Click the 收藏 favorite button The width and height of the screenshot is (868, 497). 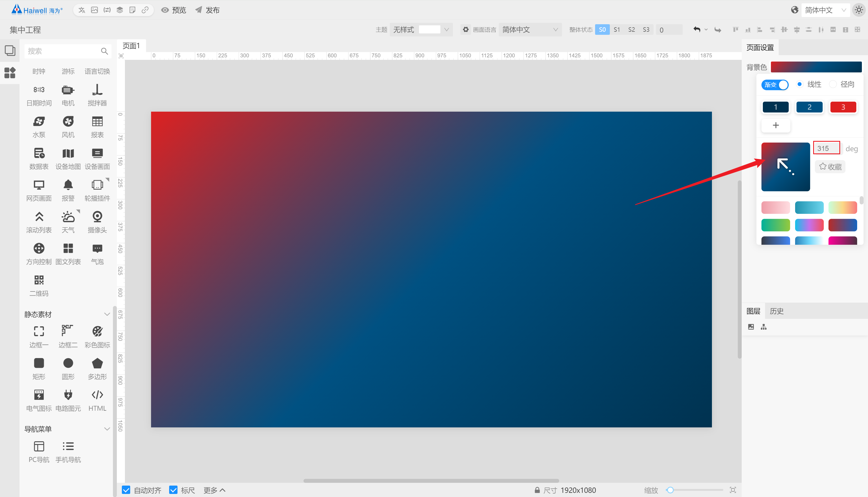(830, 167)
